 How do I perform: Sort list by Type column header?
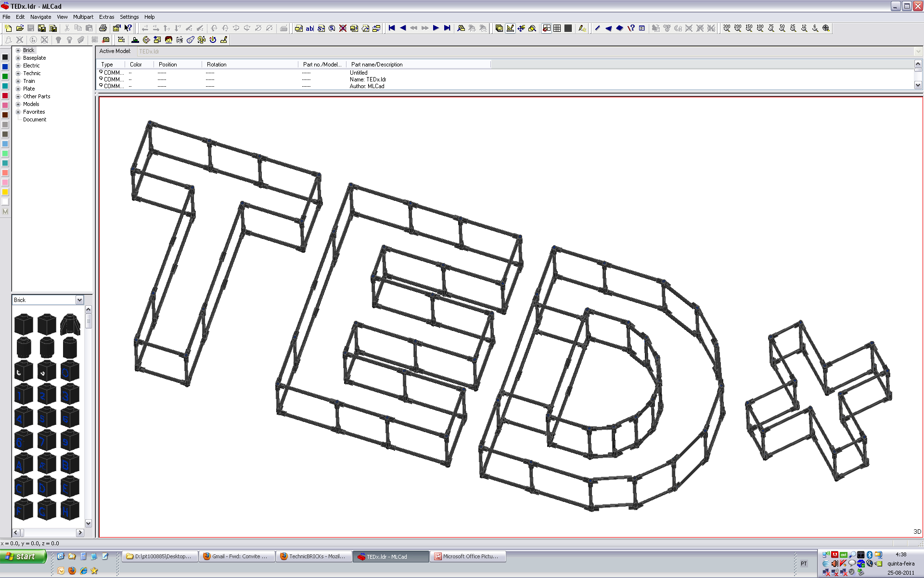[x=111, y=65]
